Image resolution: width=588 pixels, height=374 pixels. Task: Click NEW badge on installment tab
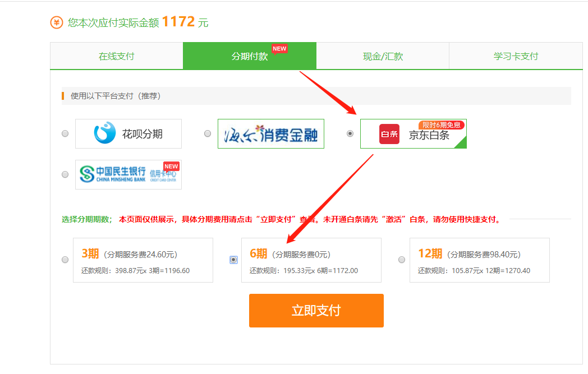(279, 49)
